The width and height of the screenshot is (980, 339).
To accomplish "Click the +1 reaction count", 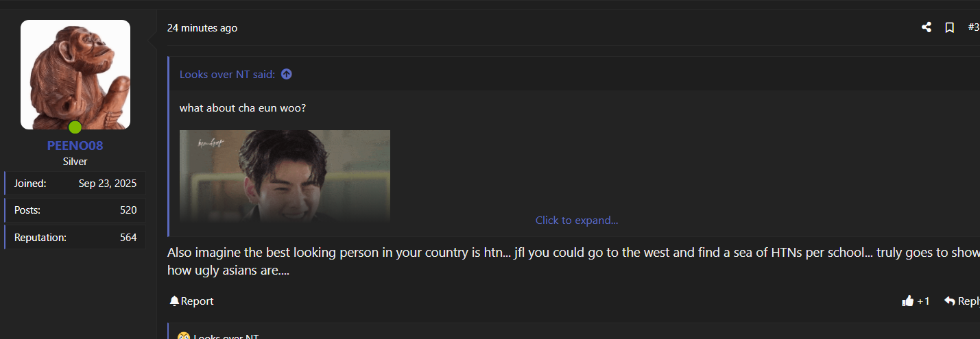I will tap(923, 301).
